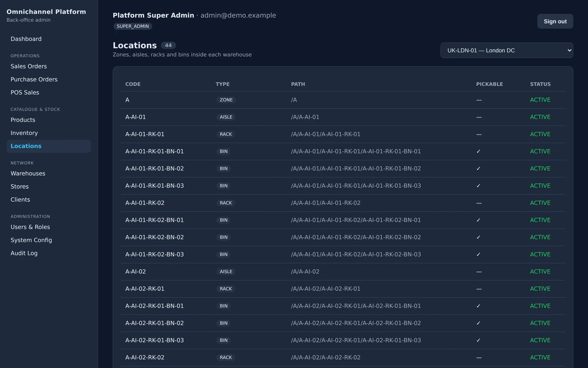This screenshot has width=588, height=368.
Task: Open the warehouse selector UK-LDN-01 London DC
Action: [507, 50]
